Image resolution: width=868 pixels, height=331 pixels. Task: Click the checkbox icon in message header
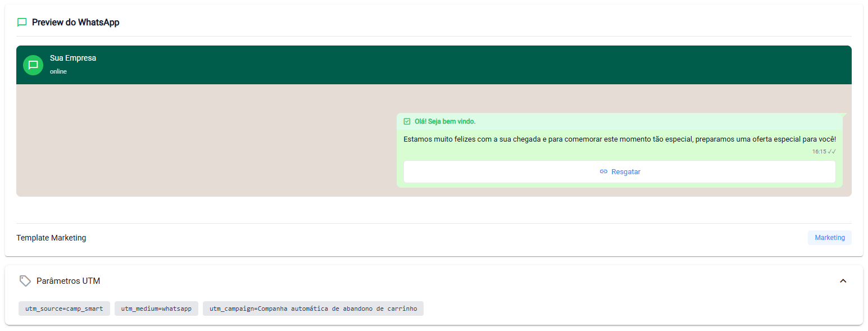[x=407, y=121]
